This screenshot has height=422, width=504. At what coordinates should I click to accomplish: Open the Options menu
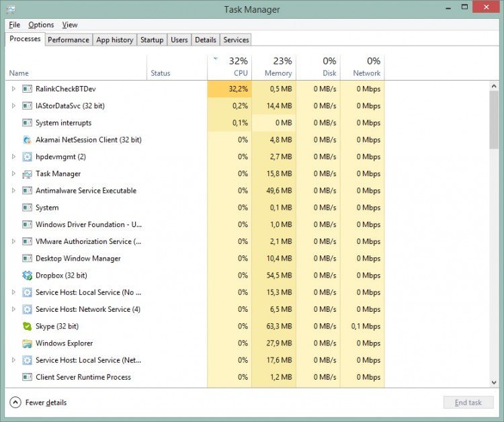tap(41, 25)
